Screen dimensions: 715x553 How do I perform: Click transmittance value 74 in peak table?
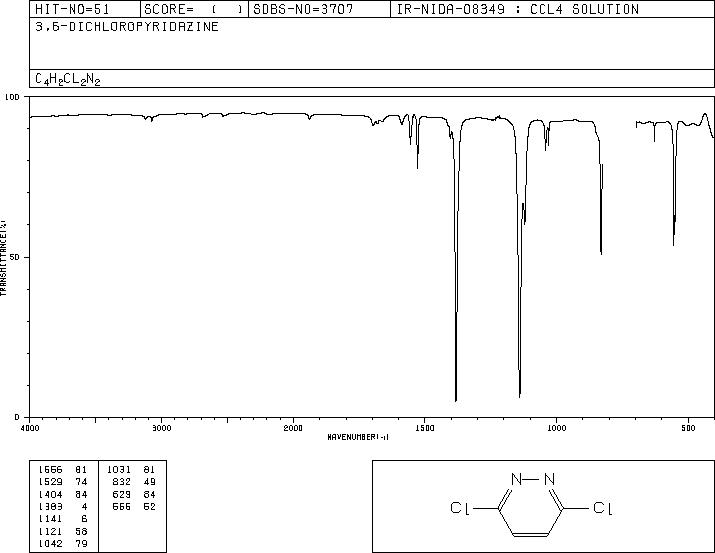click(81, 482)
